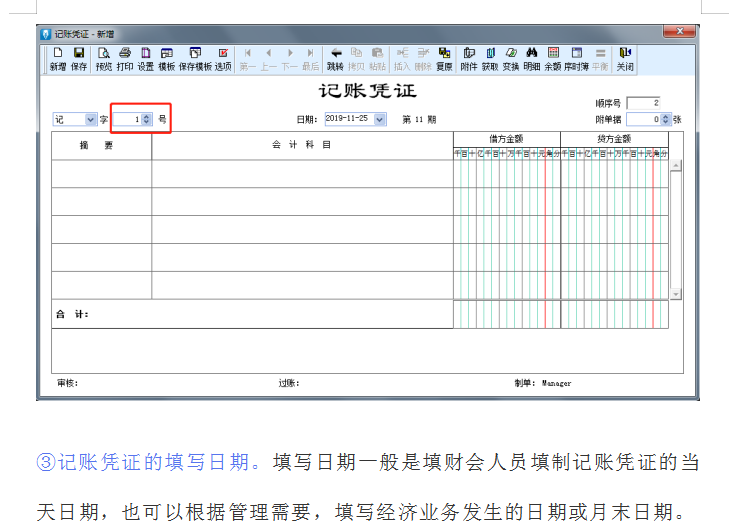Open the 附件 attachment icon
Screen dimensions: 729x532
[469, 59]
